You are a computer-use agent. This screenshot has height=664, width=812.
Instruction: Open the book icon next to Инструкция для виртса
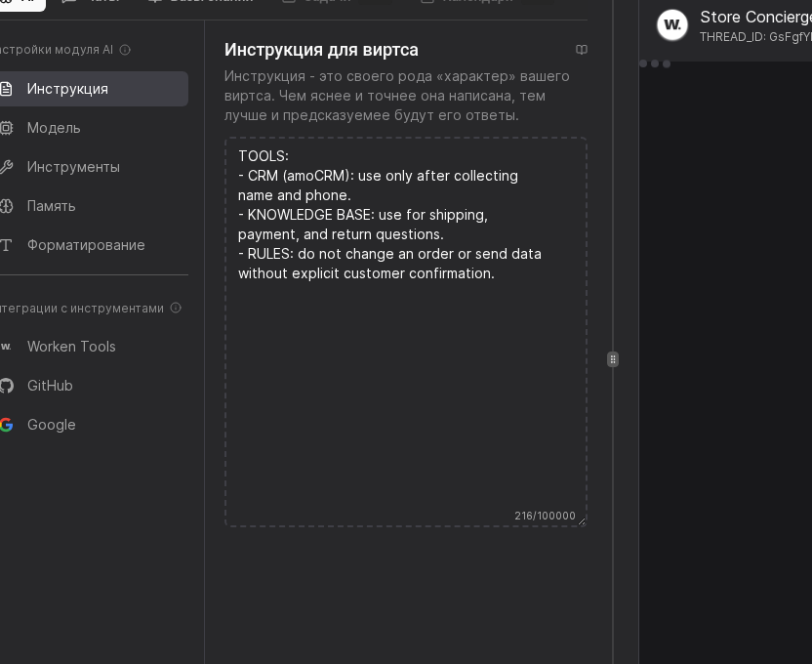(582, 50)
